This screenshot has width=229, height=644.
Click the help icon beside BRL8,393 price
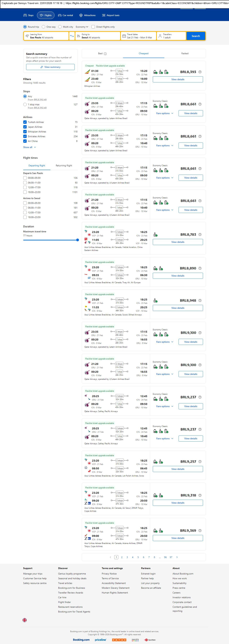(x=200, y=72)
